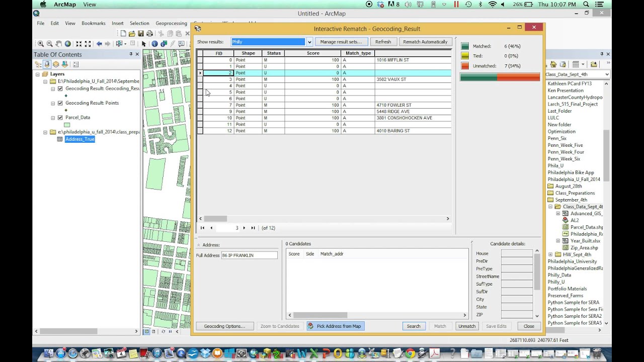Go to the previous record
Viewport: 644px width, 362px height.
point(211,228)
